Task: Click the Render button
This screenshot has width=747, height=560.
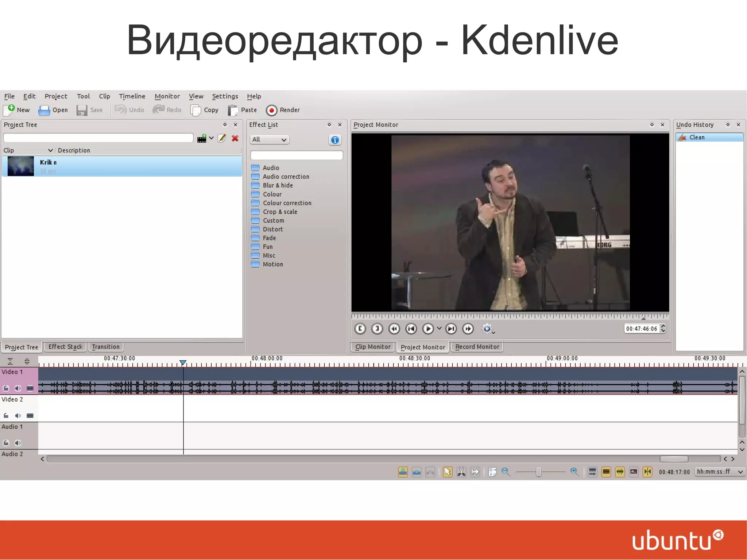Action: 283,110
